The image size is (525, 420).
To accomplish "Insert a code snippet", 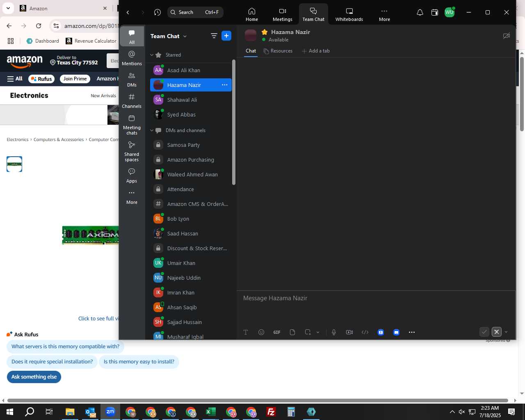I will coord(365,332).
